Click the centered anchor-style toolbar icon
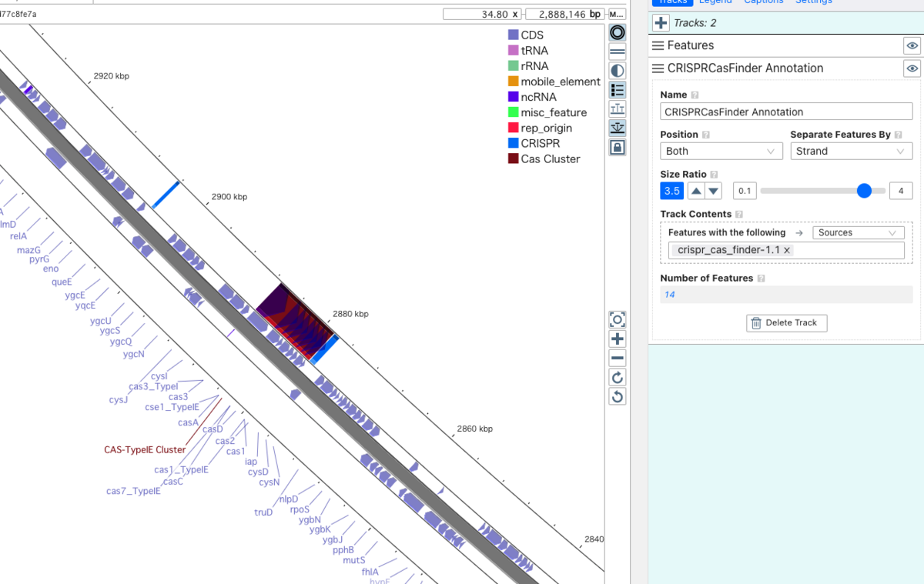Image resolution: width=924 pixels, height=584 pixels. tap(617, 128)
